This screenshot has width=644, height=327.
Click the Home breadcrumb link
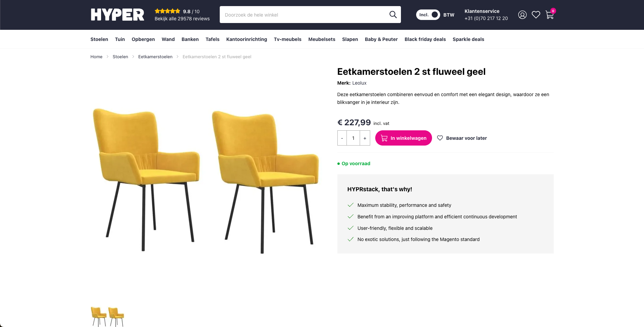pos(96,57)
